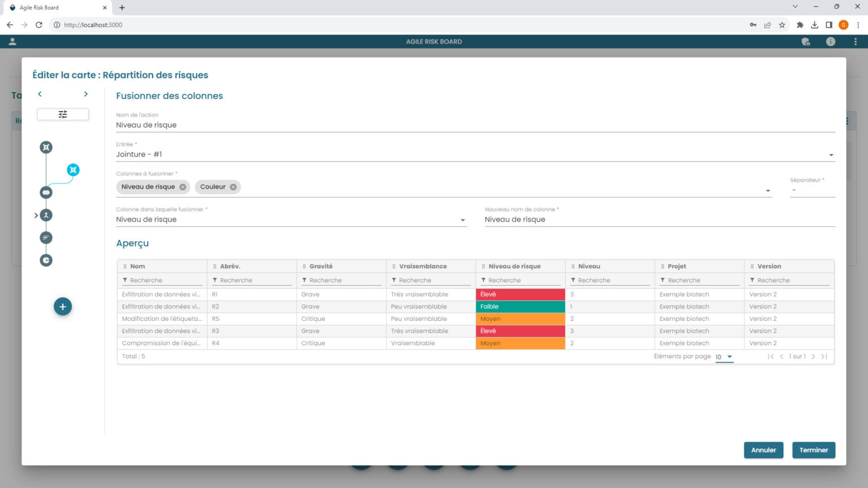868x488 pixels.
Task: Click the Terminer button
Action: 814,450
